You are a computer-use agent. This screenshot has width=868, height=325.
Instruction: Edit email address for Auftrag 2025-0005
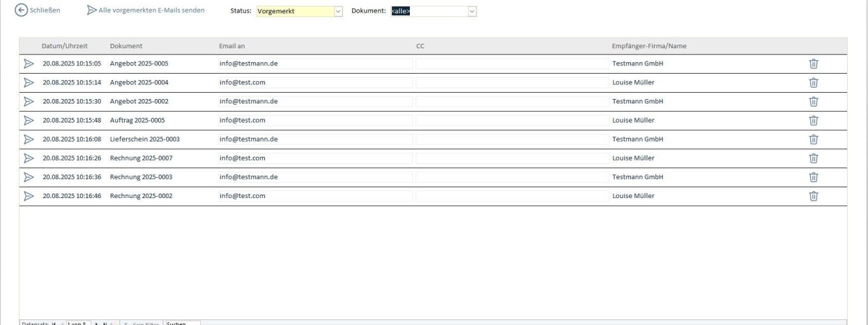point(315,120)
